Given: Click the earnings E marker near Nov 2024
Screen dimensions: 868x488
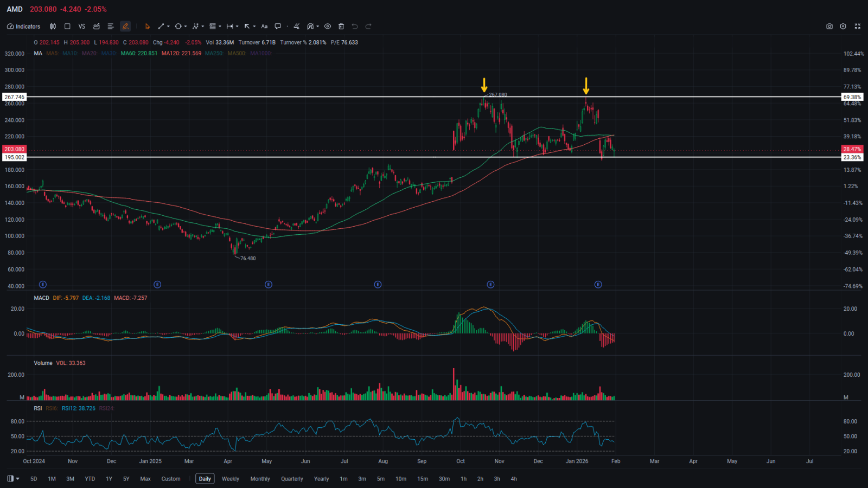Looking at the screenshot, I should [43, 285].
